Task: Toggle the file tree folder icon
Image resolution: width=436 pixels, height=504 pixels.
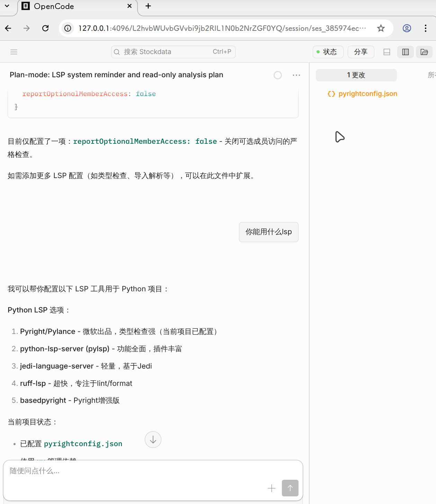Action: pyautogui.click(x=424, y=52)
